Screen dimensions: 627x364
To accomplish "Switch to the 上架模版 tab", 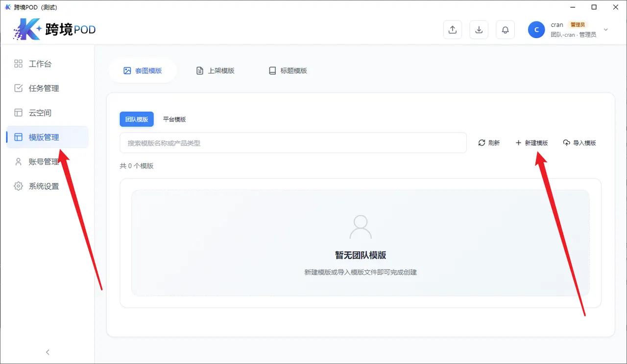I will [215, 70].
